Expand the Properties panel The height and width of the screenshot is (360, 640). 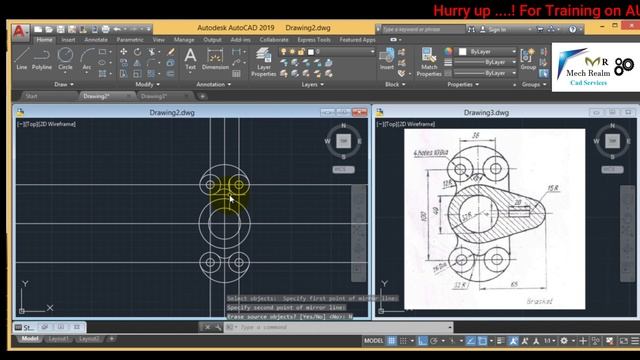[463, 84]
